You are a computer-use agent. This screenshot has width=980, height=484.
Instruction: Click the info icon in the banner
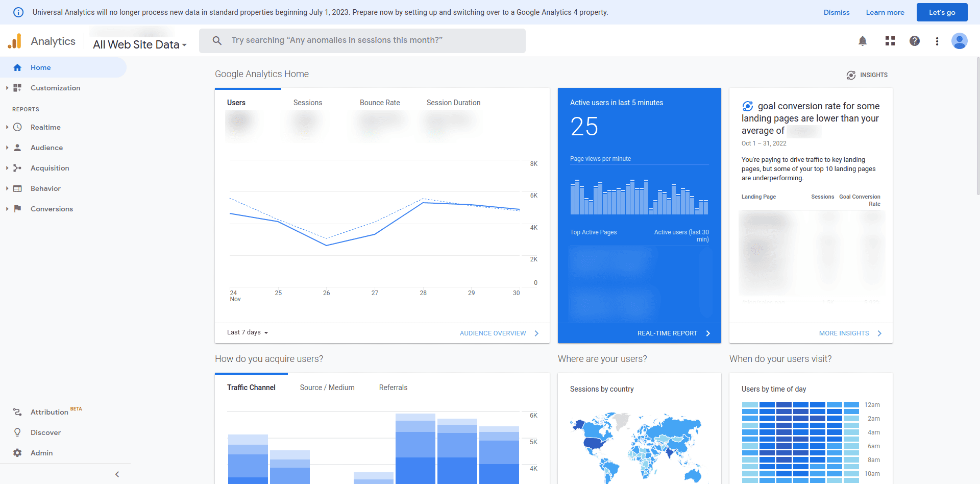pos(18,12)
